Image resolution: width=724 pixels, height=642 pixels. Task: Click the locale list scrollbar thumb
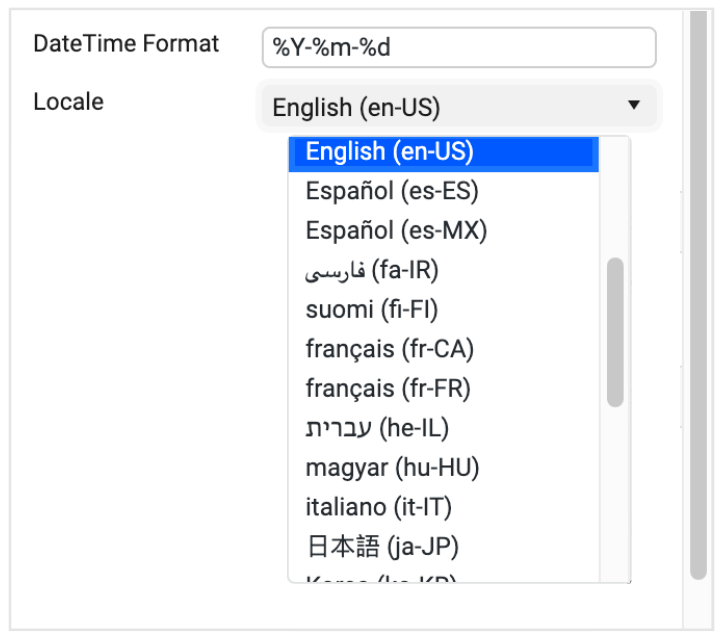tap(615, 332)
